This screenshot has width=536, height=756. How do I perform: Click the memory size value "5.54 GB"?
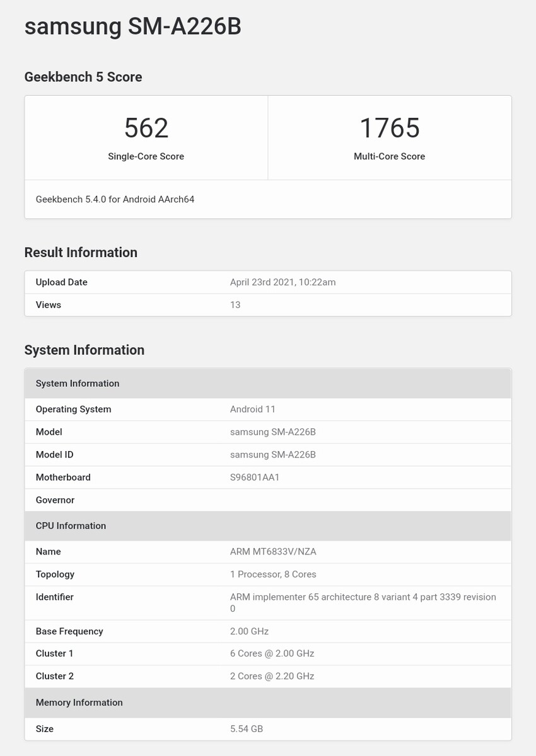tap(247, 729)
